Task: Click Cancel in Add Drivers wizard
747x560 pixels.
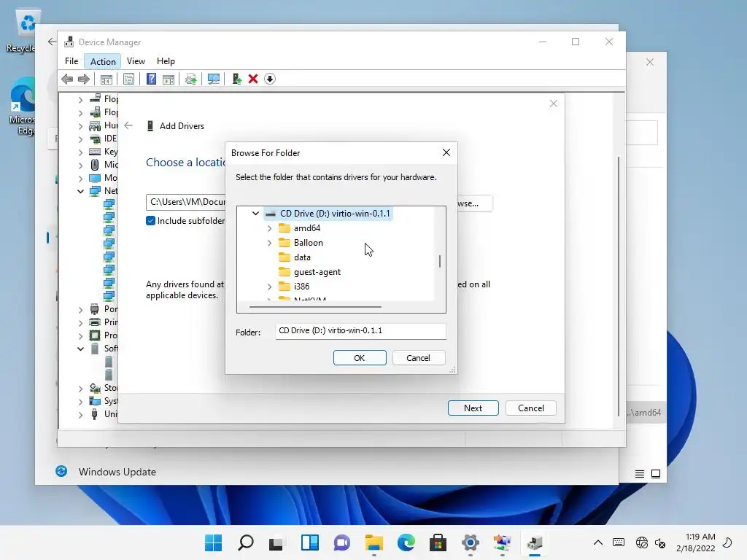Action: click(x=531, y=408)
